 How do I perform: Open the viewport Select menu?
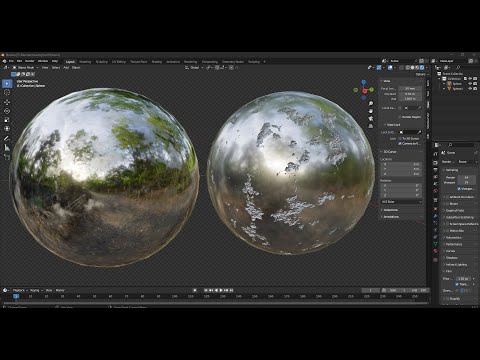(x=56, y=68)
